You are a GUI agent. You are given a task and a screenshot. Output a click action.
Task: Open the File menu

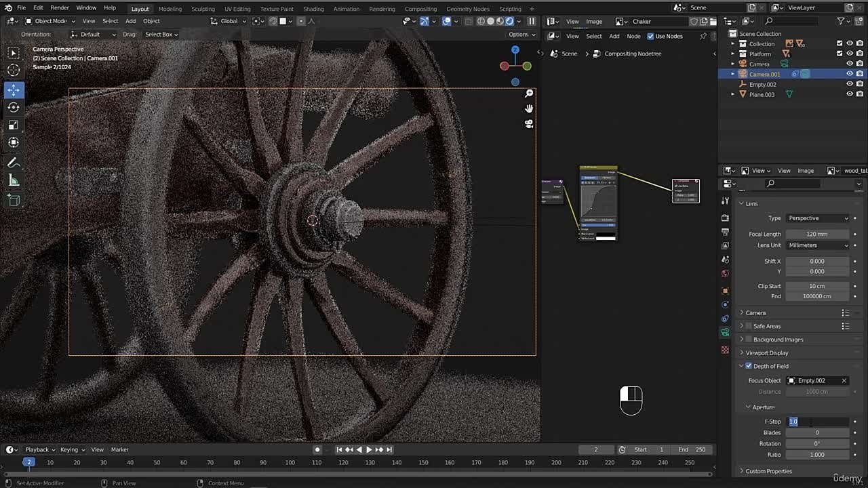[x=21, y=7]
